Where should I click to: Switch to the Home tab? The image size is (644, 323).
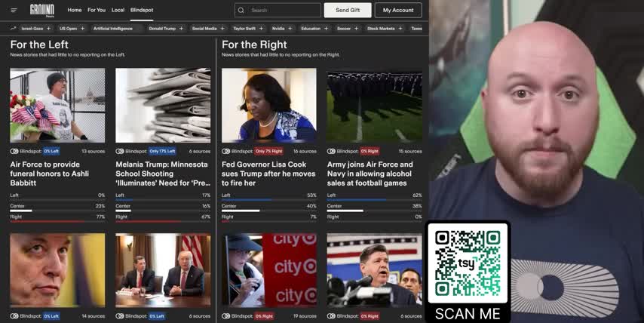(75, 11)
